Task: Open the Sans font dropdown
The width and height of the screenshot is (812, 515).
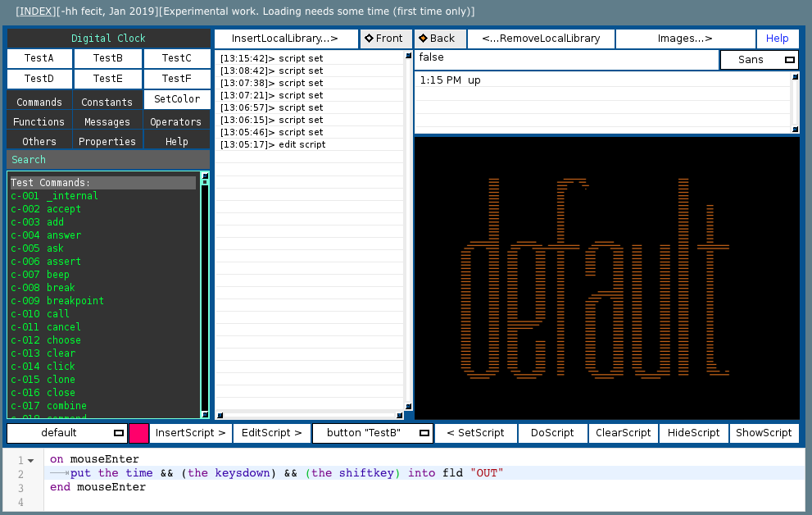Action: coord(758,60)
